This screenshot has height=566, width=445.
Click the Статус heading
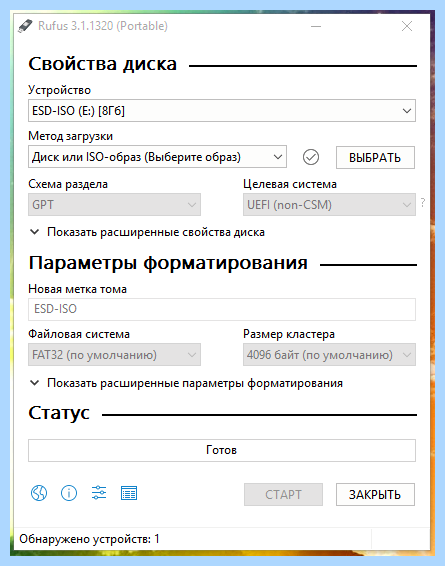(59, 413)
